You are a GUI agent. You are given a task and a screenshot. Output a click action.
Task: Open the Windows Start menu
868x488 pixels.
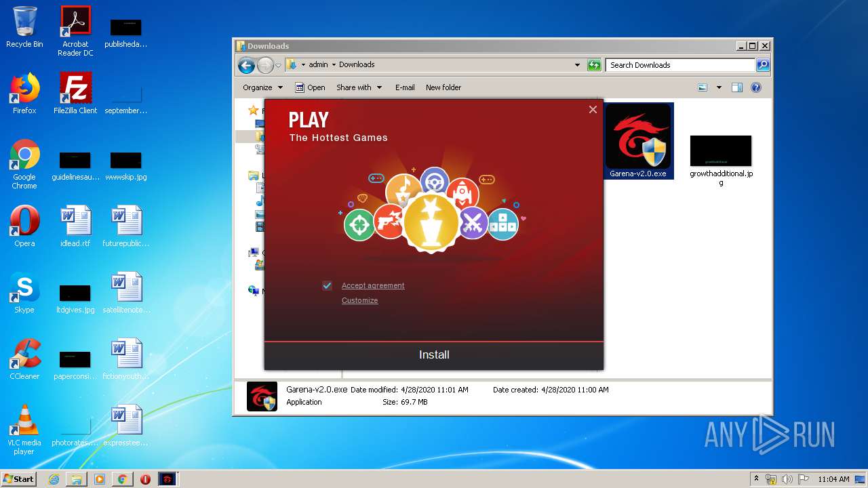18,479
